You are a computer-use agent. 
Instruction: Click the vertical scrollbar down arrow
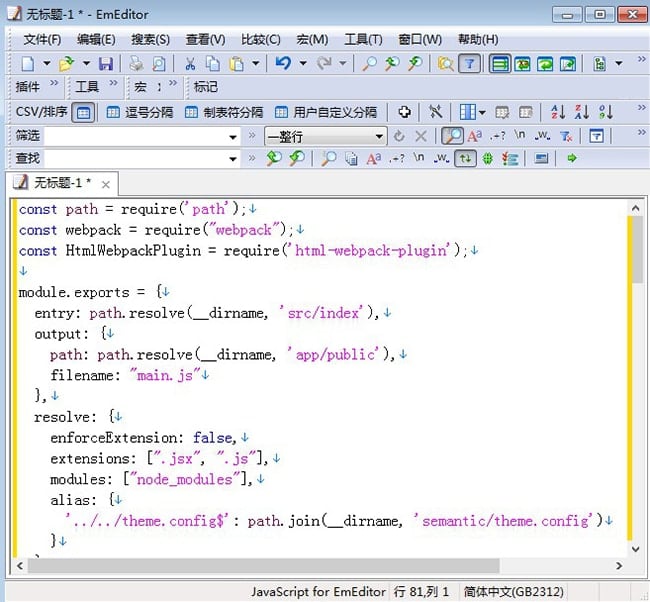(x=635, y=549)
